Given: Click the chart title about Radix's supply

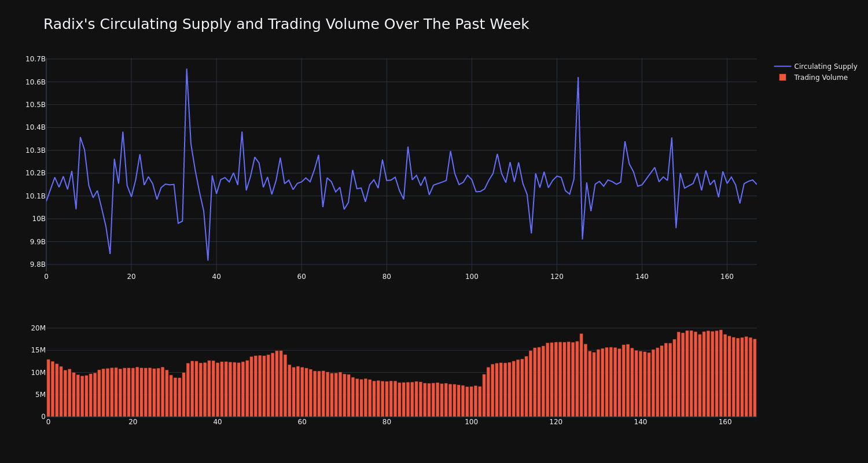Looking at the screenshot, I should click(286, 24).
